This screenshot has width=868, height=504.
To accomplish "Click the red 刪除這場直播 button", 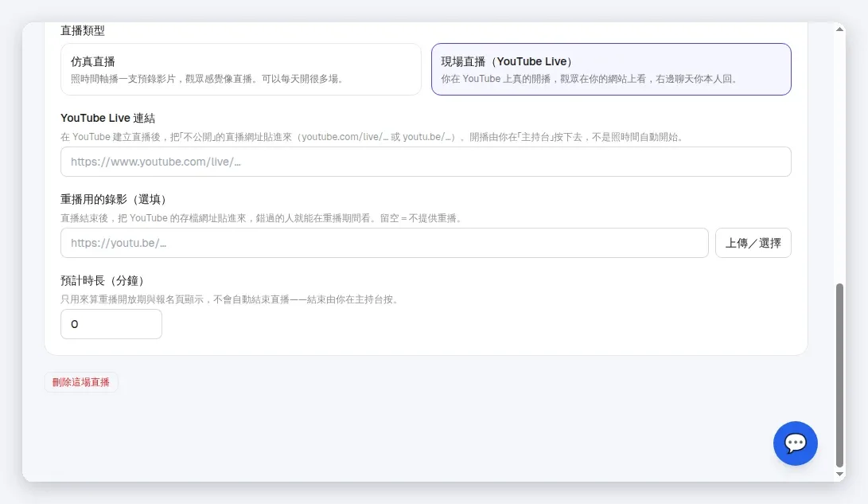I will point(81,382).
